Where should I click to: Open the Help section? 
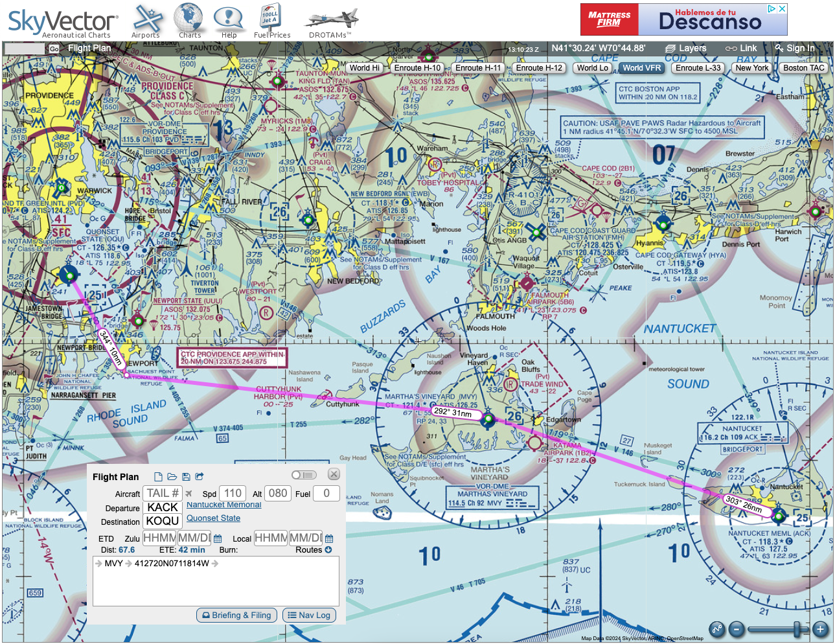(x=229, y=21)
